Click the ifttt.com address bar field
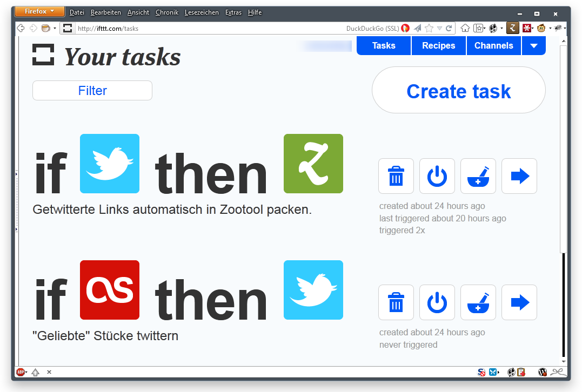The width and height of the screenshot is (582, 392). (x=205, y=29)
